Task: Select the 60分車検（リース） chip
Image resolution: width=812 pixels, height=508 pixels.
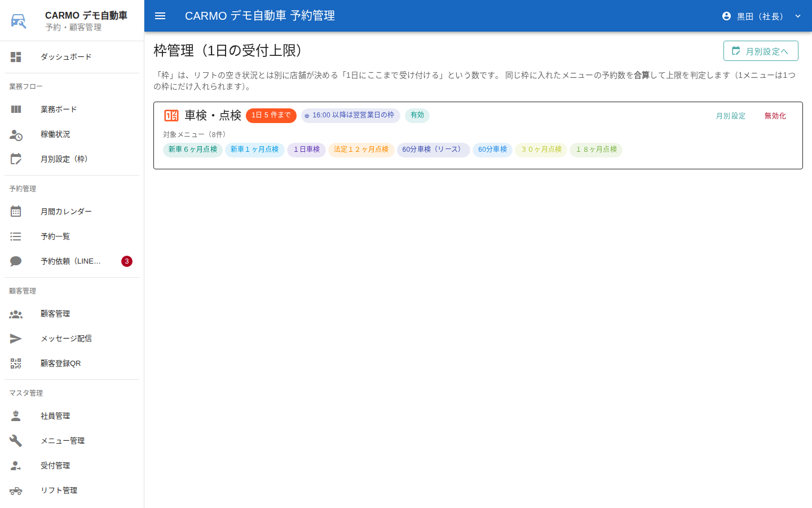Action: 434,150
